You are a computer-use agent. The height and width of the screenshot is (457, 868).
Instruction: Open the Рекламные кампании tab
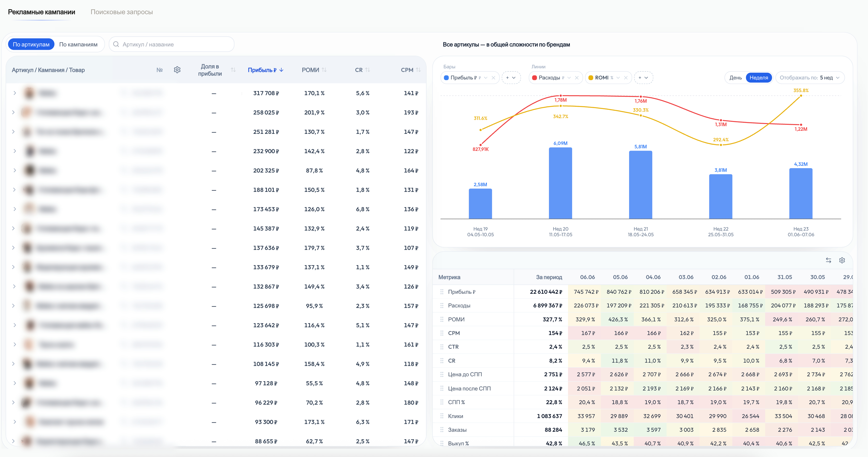[41, 12]
